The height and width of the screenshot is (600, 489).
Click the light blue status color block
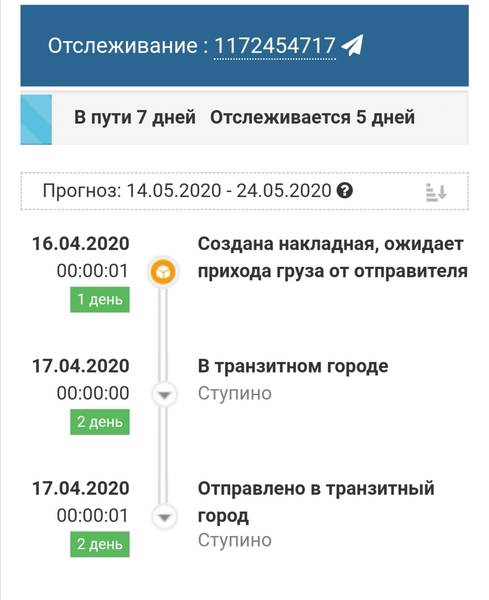click(x=36, y=120)
